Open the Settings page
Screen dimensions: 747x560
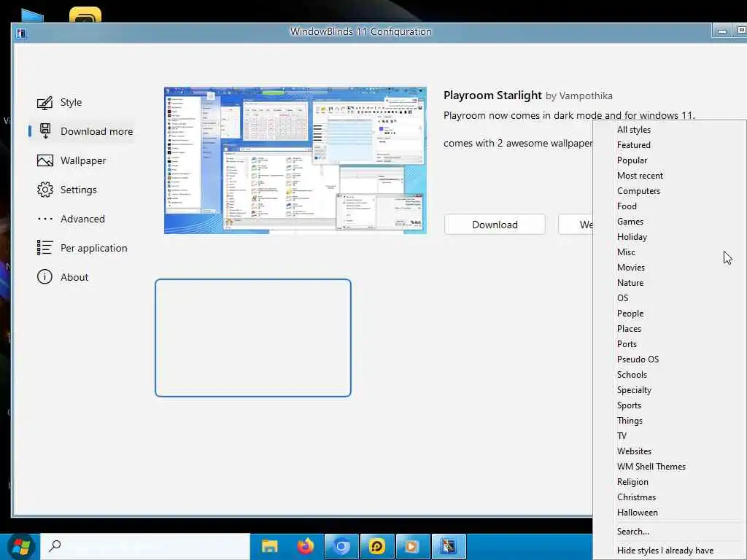click(x=79, y=190)
